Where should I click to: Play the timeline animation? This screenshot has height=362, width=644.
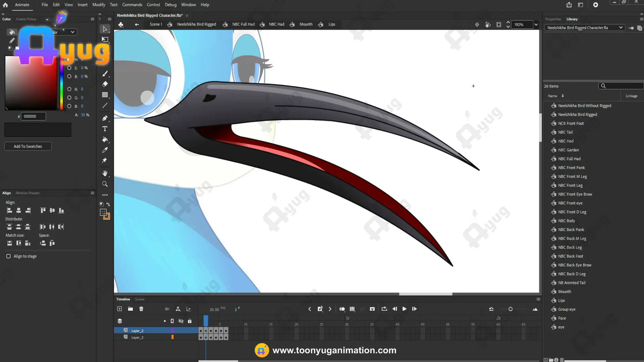pos(405,309)
